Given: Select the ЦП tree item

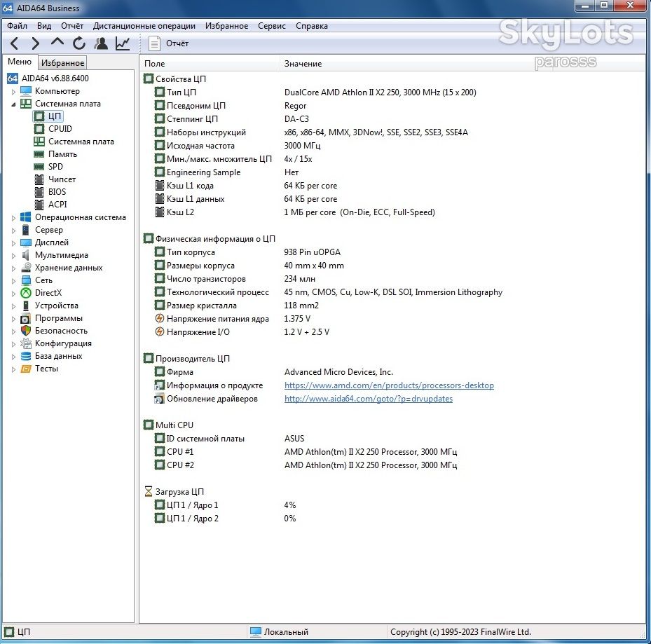Looking at the screenshot, I should tap(55, 116).
